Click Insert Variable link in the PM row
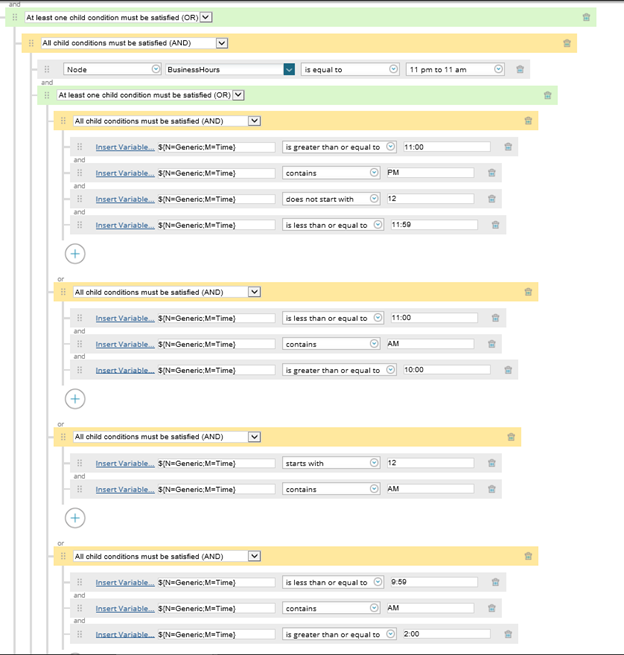The height and width of the screenshot is (655, 624). [125, 173]
